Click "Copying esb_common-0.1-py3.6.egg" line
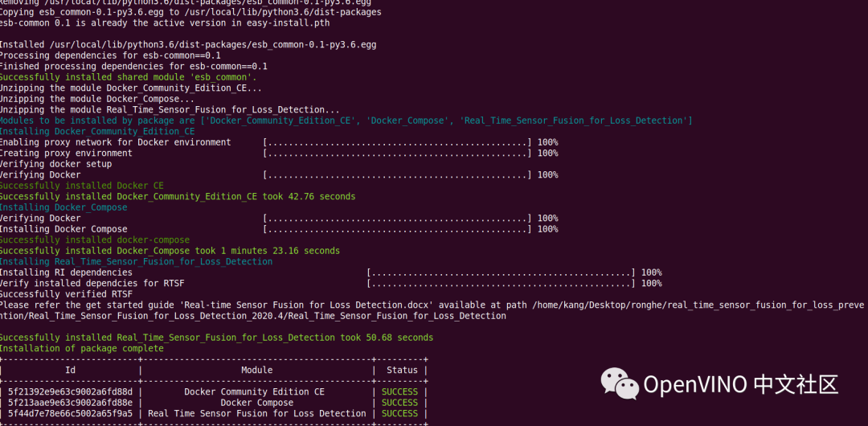The height and width of the screenshot is (426, 868). 190,11
